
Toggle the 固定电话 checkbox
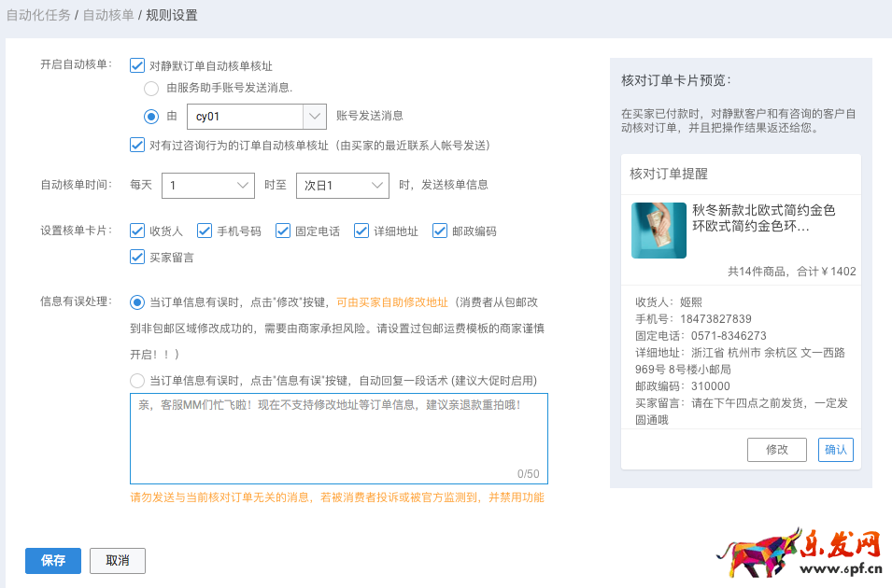tap(283, 231)
